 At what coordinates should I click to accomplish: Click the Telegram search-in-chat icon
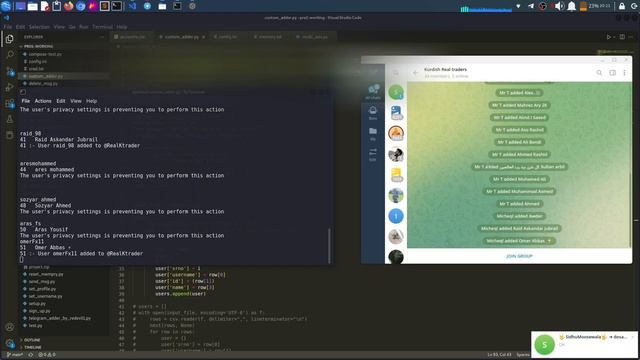click(x=599, y=73)
